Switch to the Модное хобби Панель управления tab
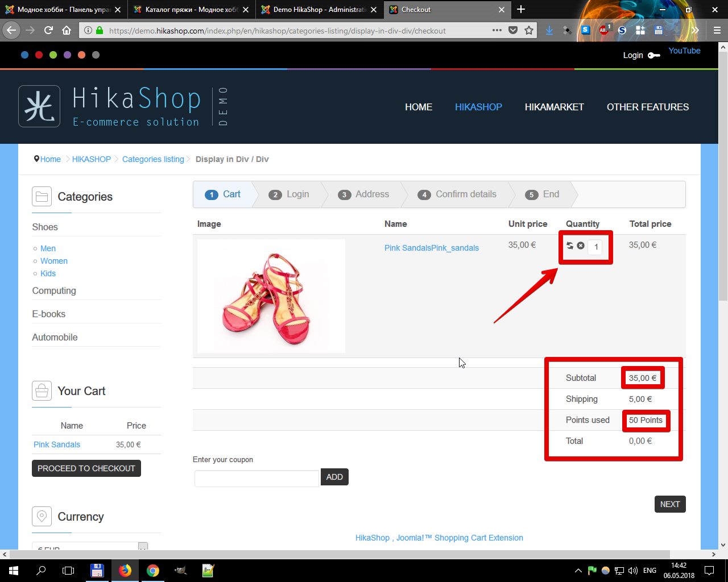Screen dimensions: 728x582 click(64, 9)
